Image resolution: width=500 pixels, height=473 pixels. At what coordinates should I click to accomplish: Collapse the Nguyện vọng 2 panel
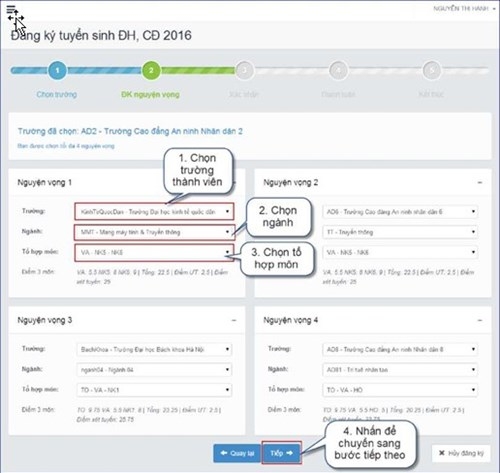pos(480,183)
